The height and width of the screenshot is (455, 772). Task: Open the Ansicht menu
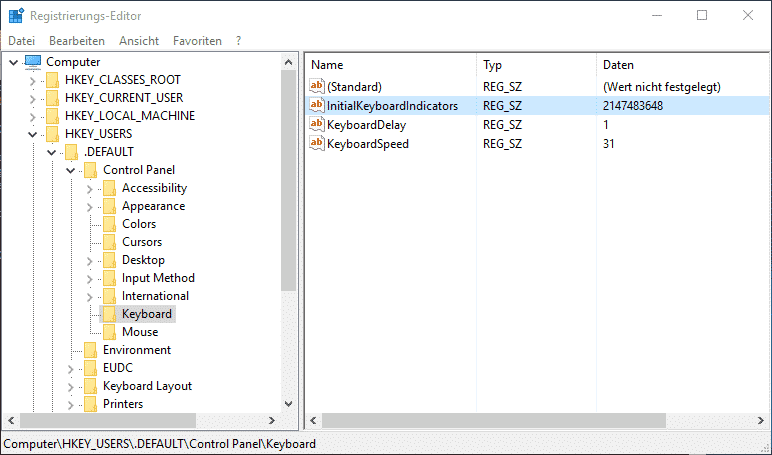[x=139, y=40]
